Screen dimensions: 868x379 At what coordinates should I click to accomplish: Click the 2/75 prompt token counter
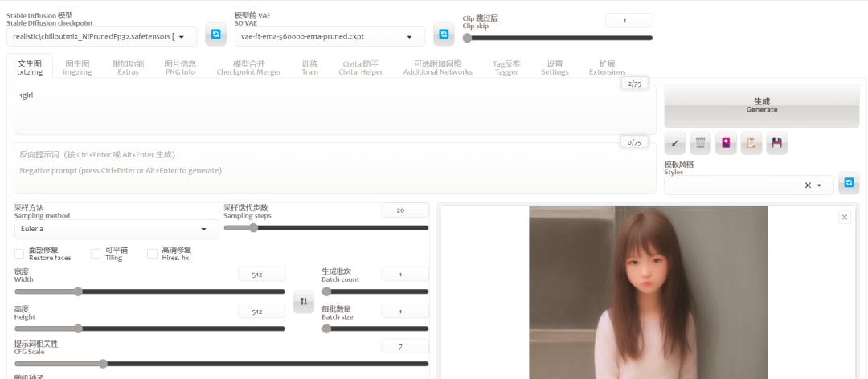coord(634,84)
